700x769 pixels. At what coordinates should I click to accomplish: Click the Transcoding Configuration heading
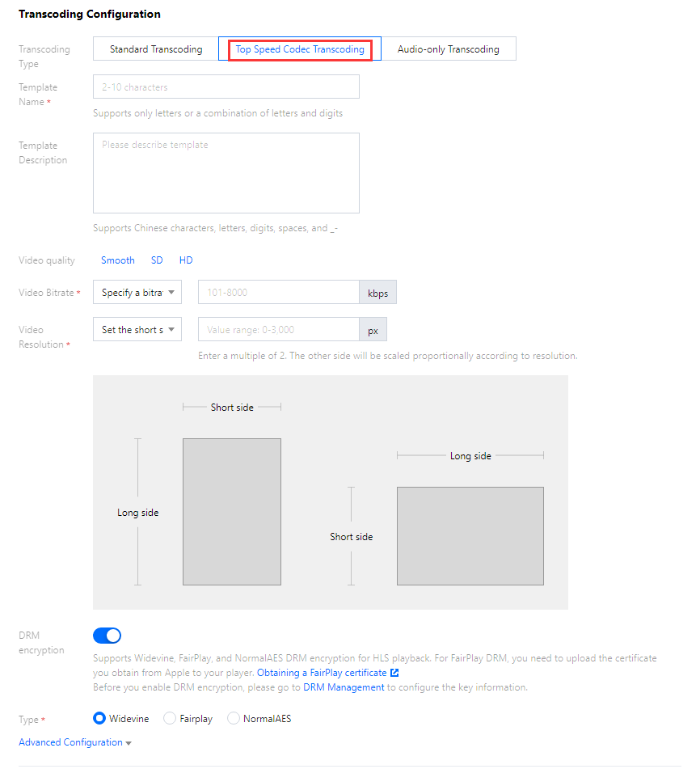(x=90, y=15)
